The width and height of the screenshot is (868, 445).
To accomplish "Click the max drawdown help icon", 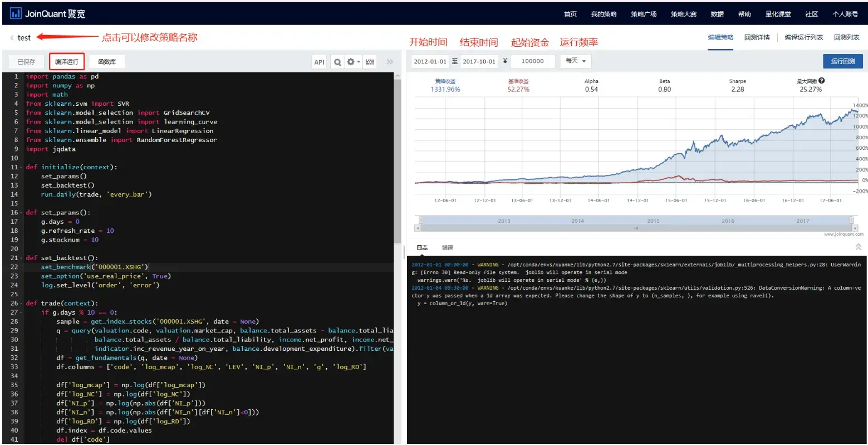I will coord(822,81).
